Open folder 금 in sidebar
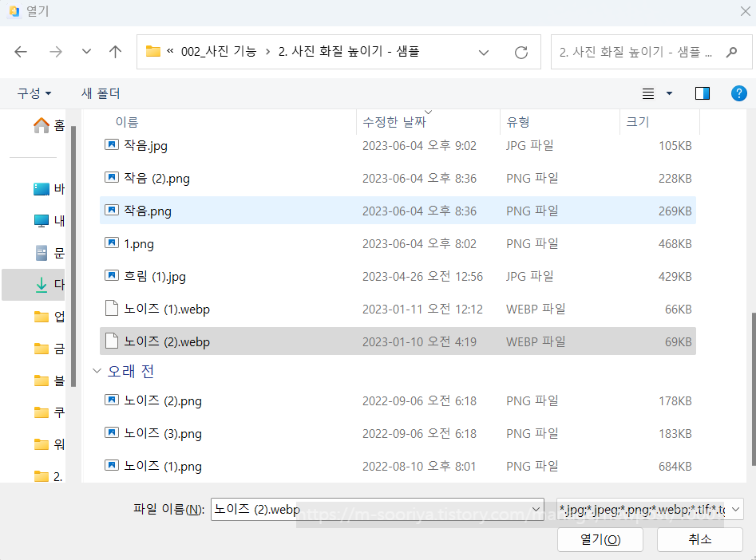 click(x=49, y=349)
